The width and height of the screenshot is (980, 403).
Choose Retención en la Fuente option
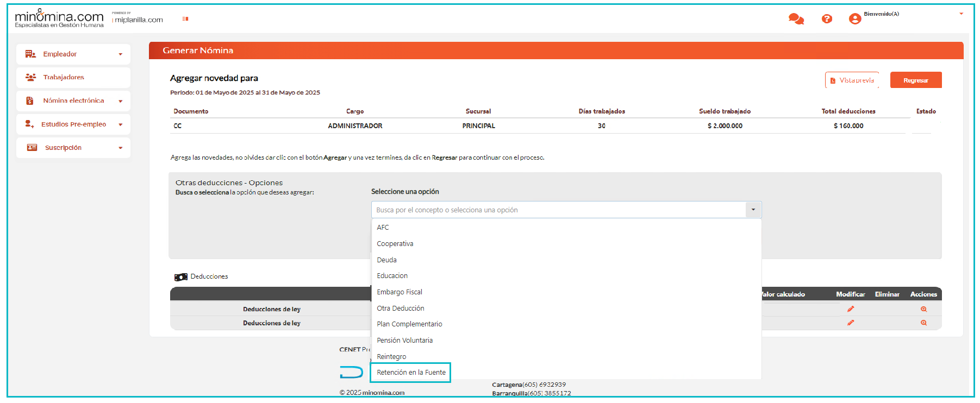(x=411, y=373)
